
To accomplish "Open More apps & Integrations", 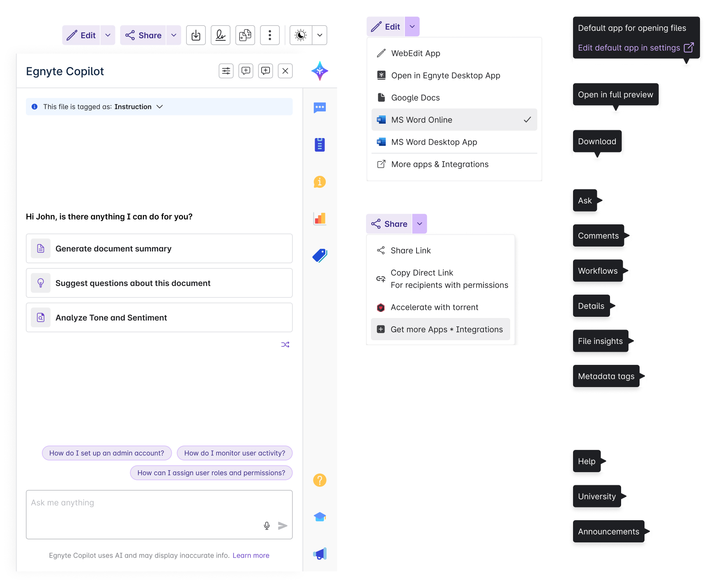I will pyautogui.click(x=454, y=164).
